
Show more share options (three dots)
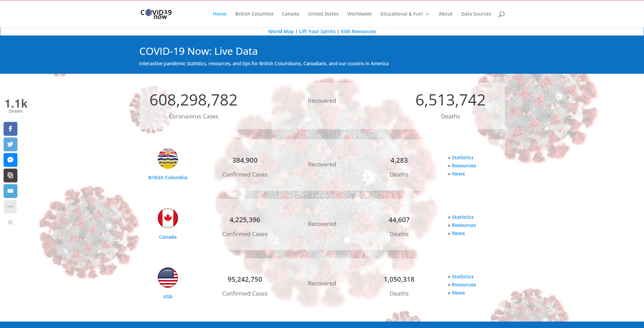[x=10, y=207]
